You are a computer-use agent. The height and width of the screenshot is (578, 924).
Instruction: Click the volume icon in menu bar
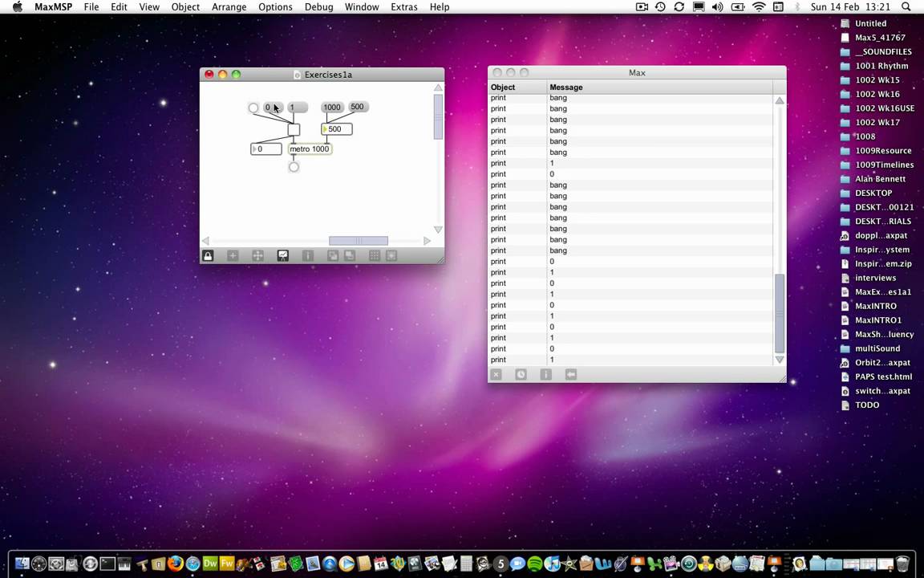click(717, 7)
